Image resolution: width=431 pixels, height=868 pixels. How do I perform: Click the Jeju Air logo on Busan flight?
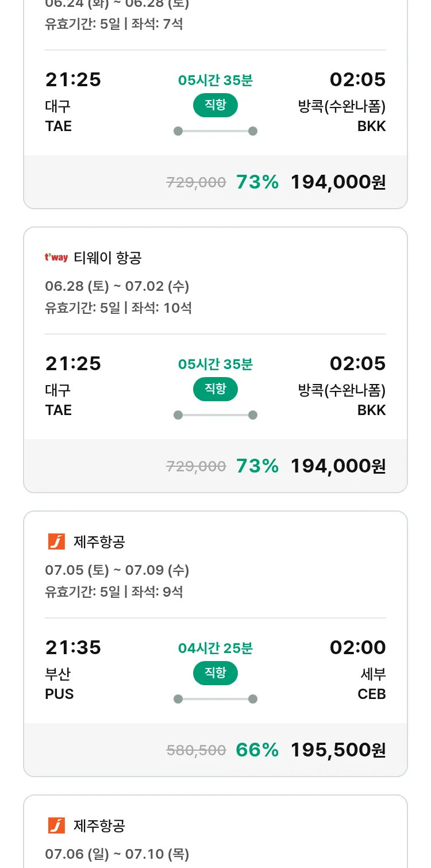[x=56, y=541]
